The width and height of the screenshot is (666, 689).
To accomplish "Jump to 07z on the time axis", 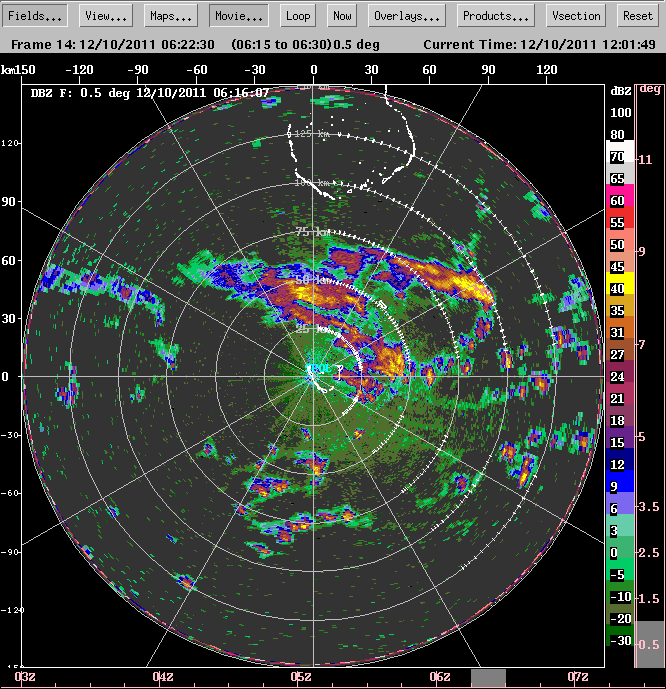I will (577, 677).
